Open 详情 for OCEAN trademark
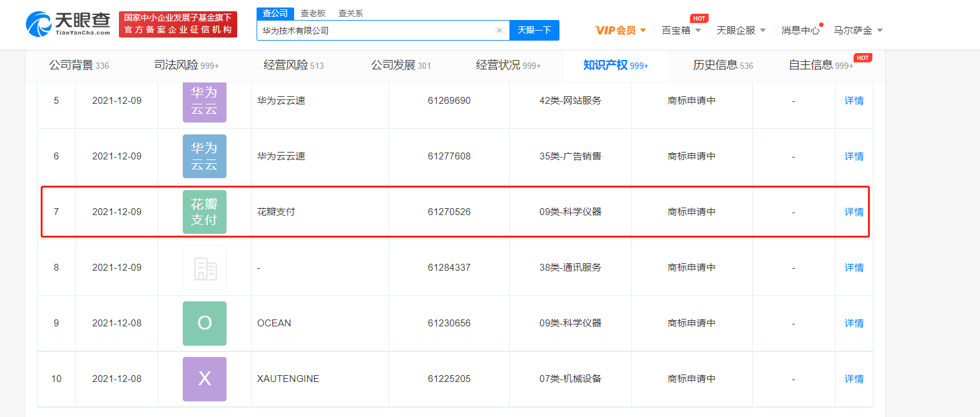 854,323
